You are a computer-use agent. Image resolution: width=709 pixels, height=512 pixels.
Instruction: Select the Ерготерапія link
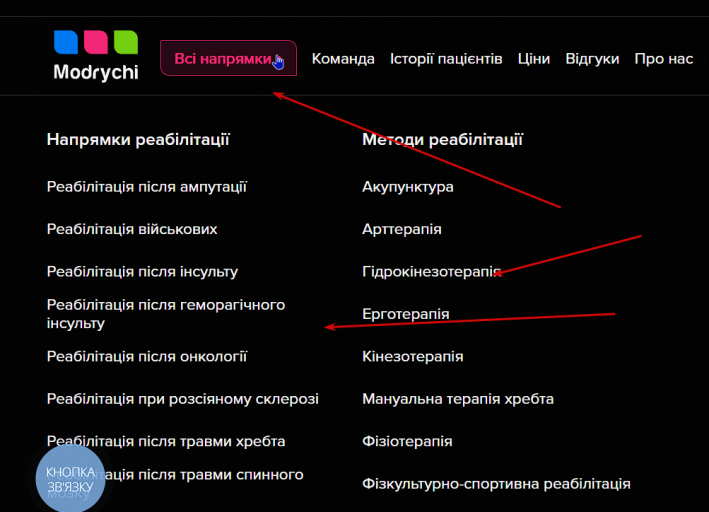pyautogui.click(x=406, y=314)
